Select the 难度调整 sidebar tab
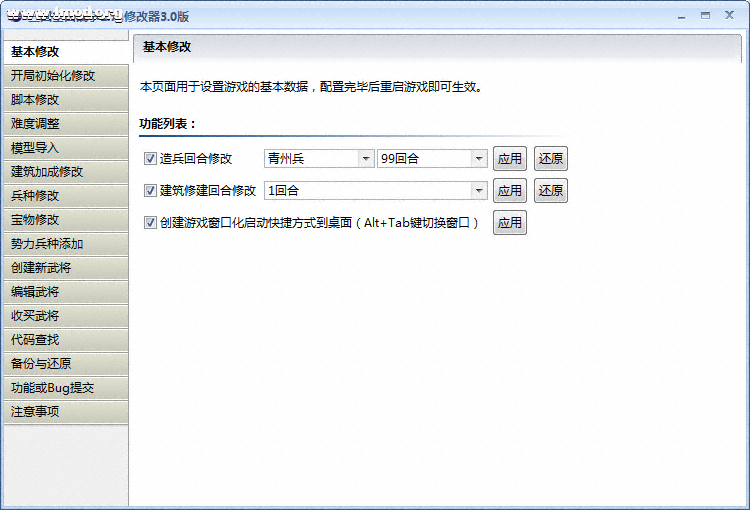The width and height of the screenshot is (750, 510). pyautogui.click(x=65, y=124)
